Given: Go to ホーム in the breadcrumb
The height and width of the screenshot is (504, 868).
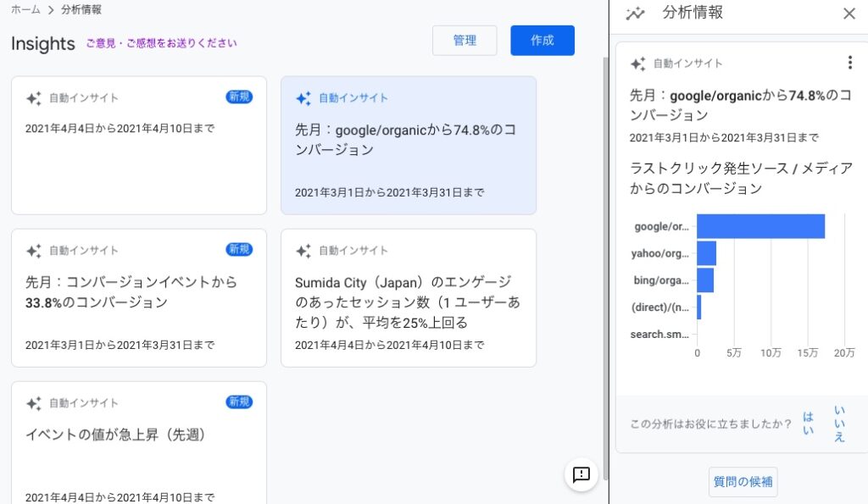Looking at the screenshot, I should [25, 9].
